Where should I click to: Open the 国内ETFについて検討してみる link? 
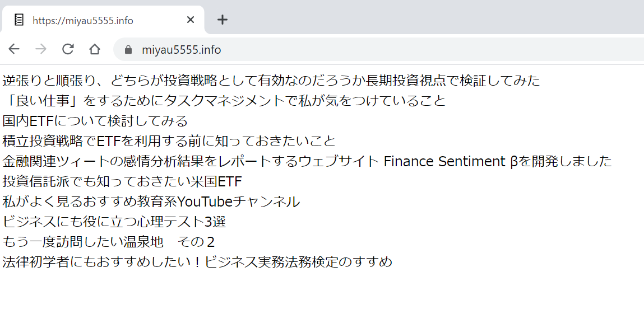(95, 120)
